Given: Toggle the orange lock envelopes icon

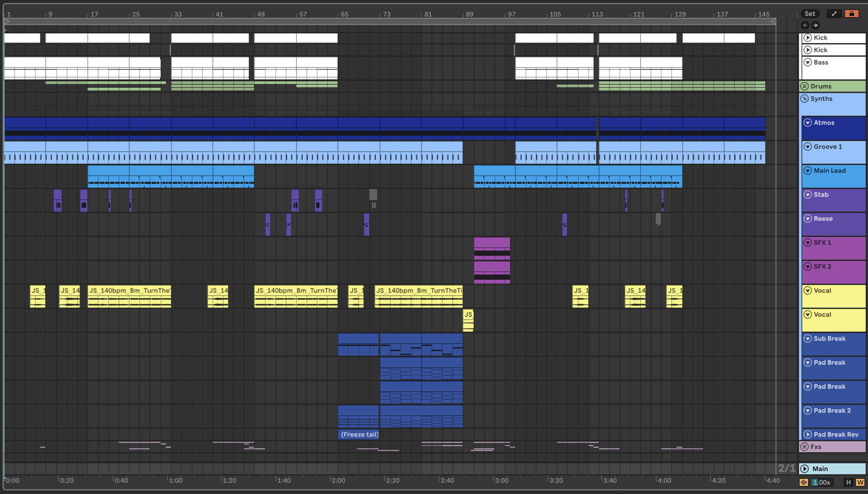Looking at the screenshot, I should (x=851, y=14).
